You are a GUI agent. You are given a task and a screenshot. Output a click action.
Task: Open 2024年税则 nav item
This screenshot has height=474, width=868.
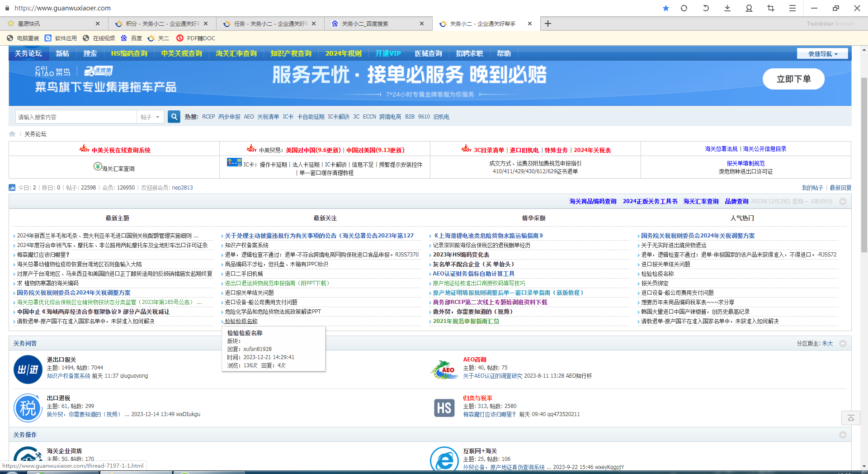[343, 53]
